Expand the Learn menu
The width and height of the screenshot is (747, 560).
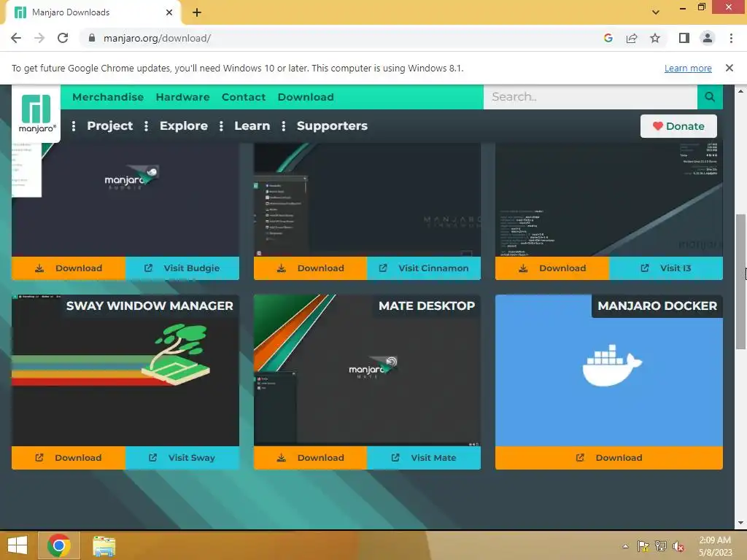pyautogui.click(x=252, y=125)
